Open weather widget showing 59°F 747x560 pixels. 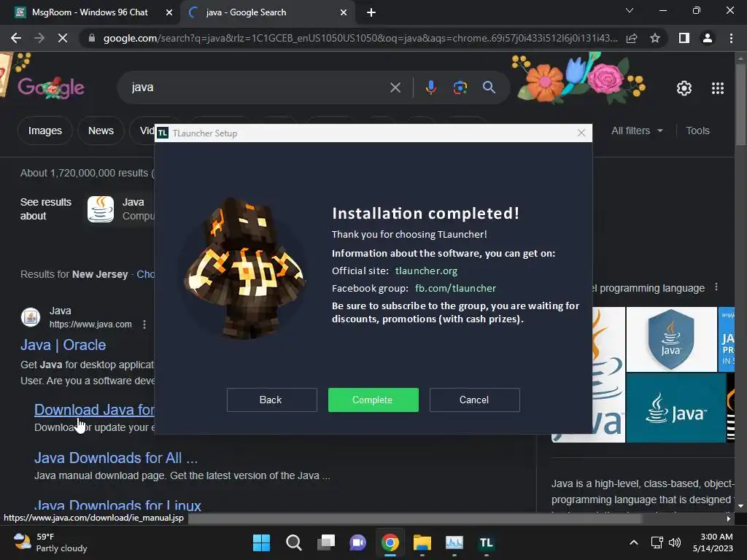click(50, 542)
